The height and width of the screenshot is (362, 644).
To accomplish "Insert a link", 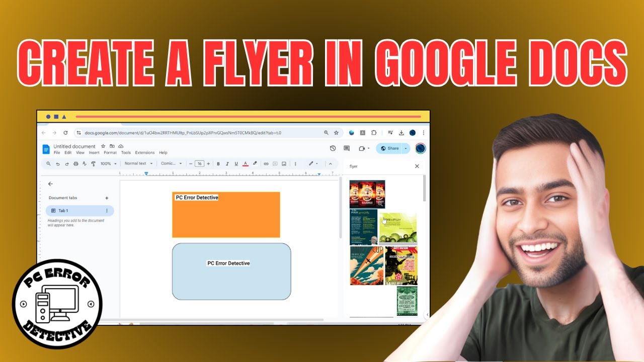I will click(266, 164).
